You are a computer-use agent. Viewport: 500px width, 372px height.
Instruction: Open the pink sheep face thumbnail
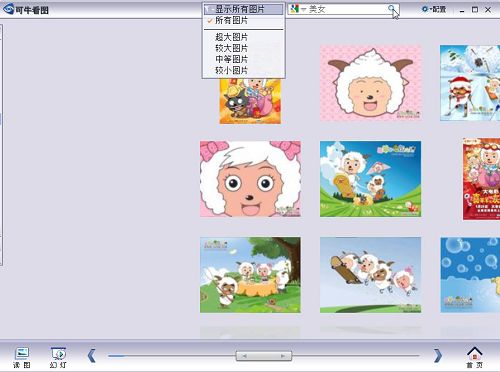250,179
